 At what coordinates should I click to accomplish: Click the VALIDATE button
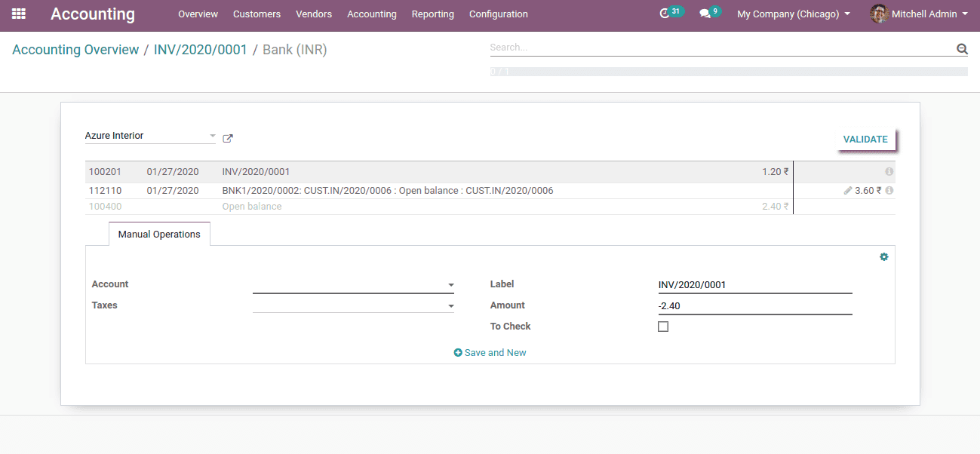coord(865,140)
